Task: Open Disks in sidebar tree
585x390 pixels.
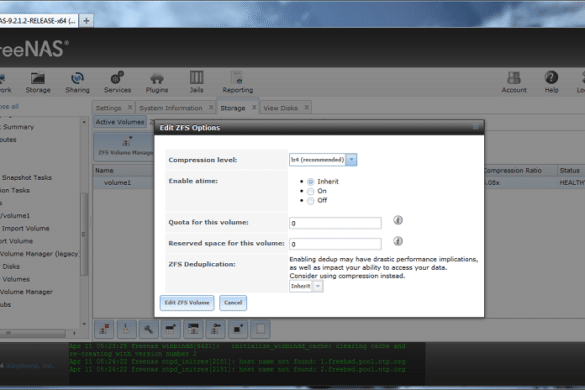Action: (x=11, y=266)
